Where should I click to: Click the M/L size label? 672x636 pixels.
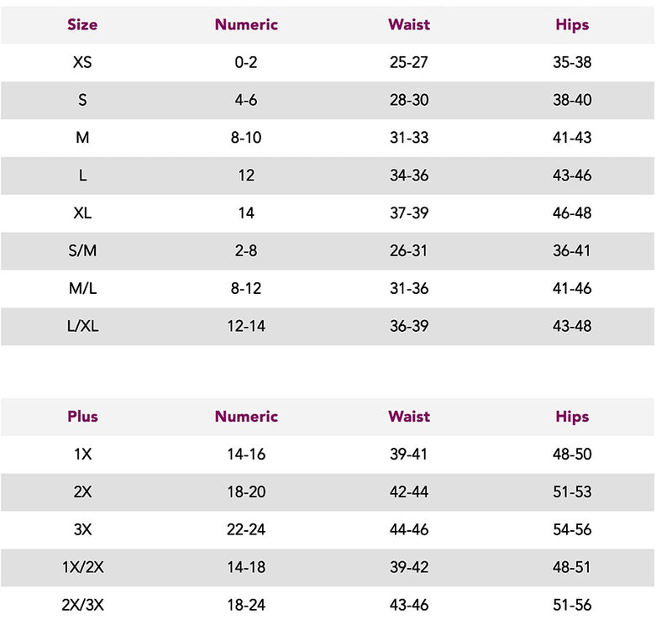pos(82,288)
